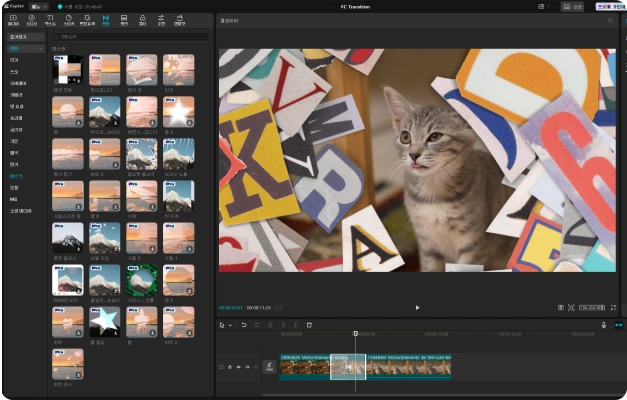Click the transition marker between the two clips
The width and height of the screenshot is (627, 400).
(348, 367)
